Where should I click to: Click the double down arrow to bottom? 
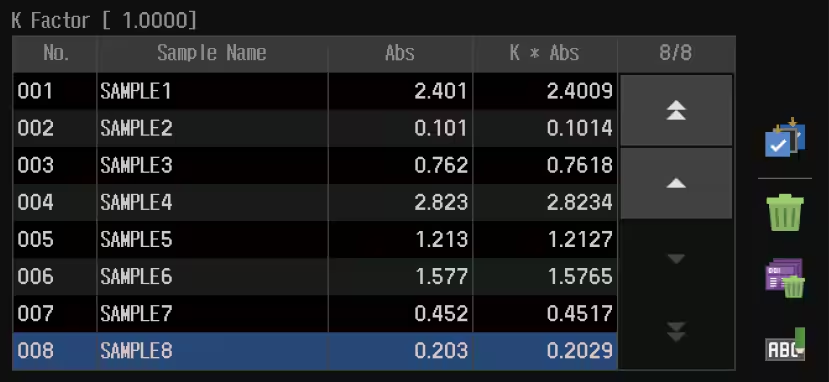[676, 332]
